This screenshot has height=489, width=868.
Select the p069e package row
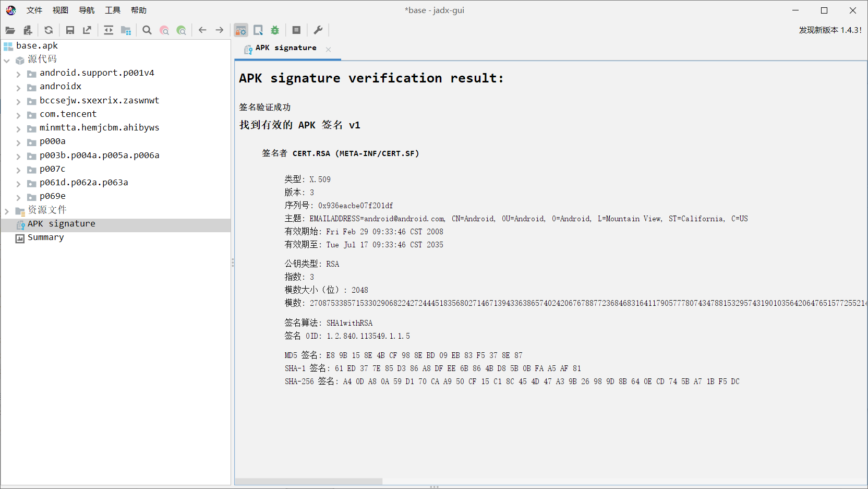tap(53, 196)
